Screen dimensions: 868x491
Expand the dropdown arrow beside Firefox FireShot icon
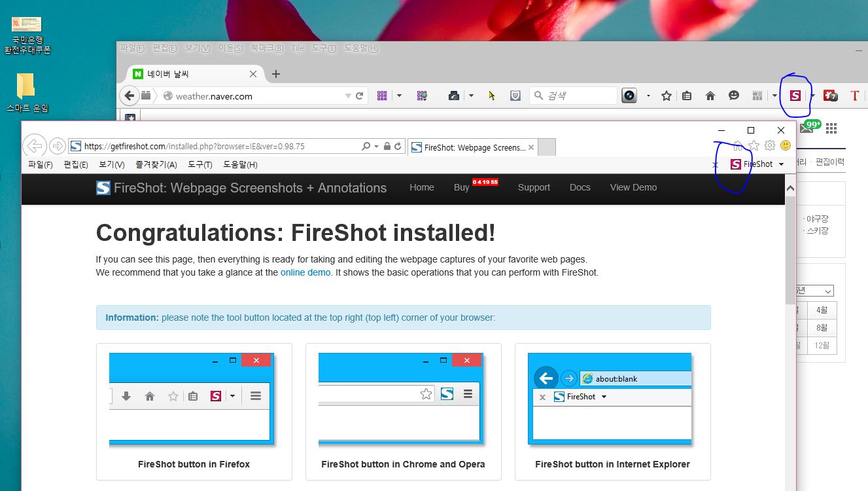[812, 96]
